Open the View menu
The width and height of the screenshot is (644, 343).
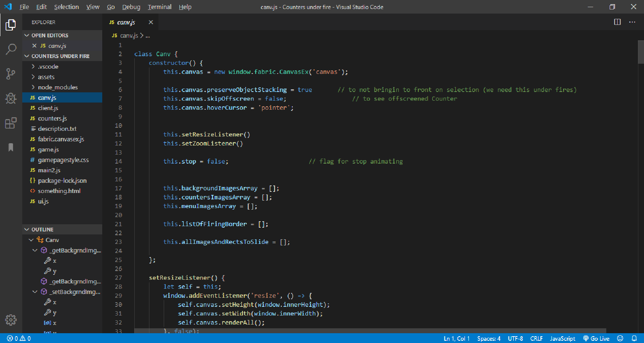93,7
